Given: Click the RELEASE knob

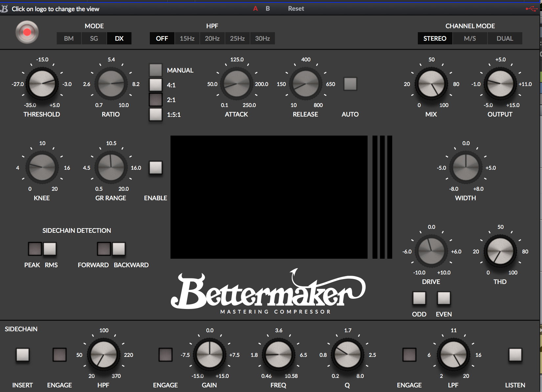Looking at the screenshot, I should (305, 84).
